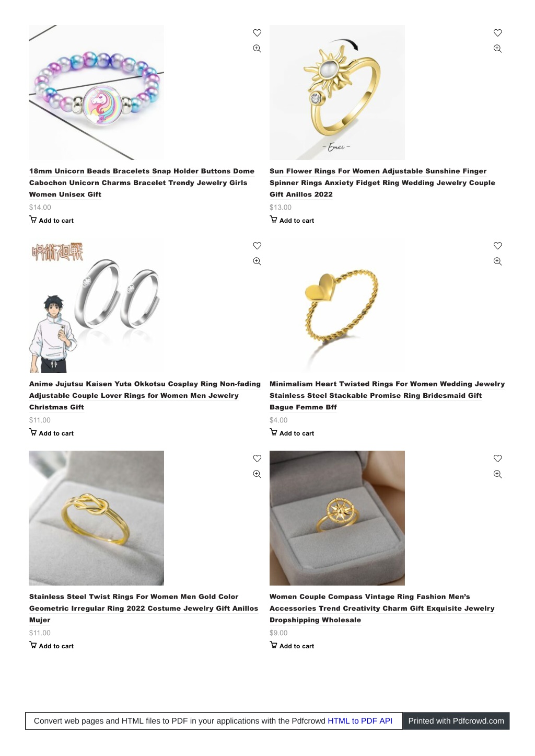Add the $9.00 compass ring to cart
This screenshot has width=535, height=756.
[292, 646]
